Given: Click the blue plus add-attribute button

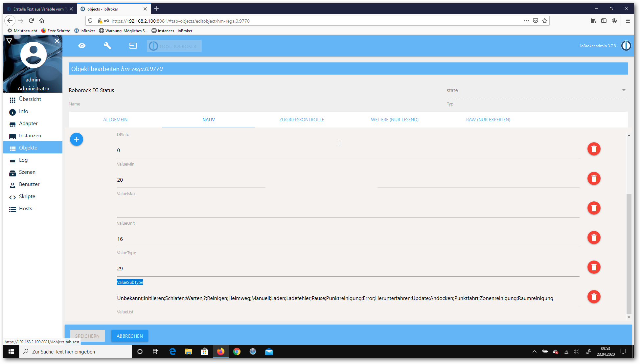Looking at the screenshot, I should [x=77, y=139].
